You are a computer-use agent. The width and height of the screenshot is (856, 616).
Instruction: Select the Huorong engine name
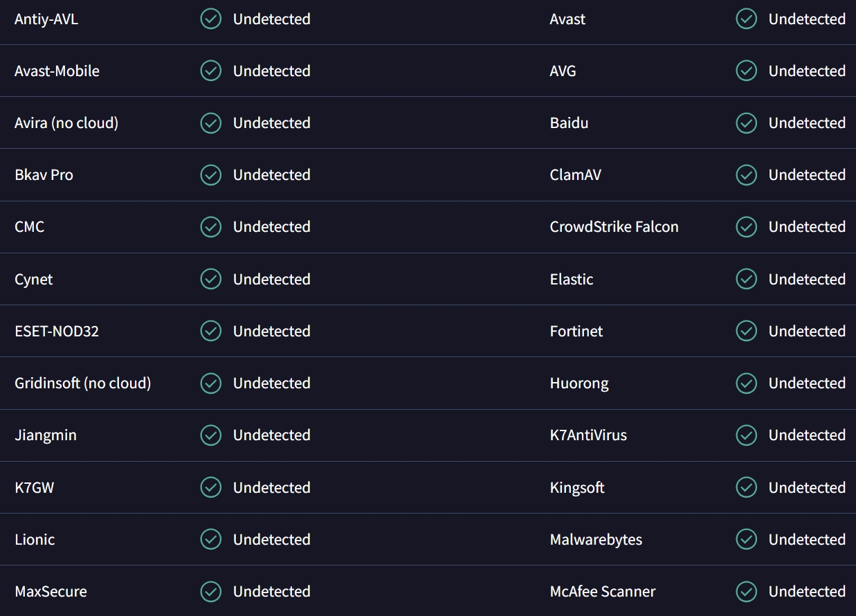[579, 383]
